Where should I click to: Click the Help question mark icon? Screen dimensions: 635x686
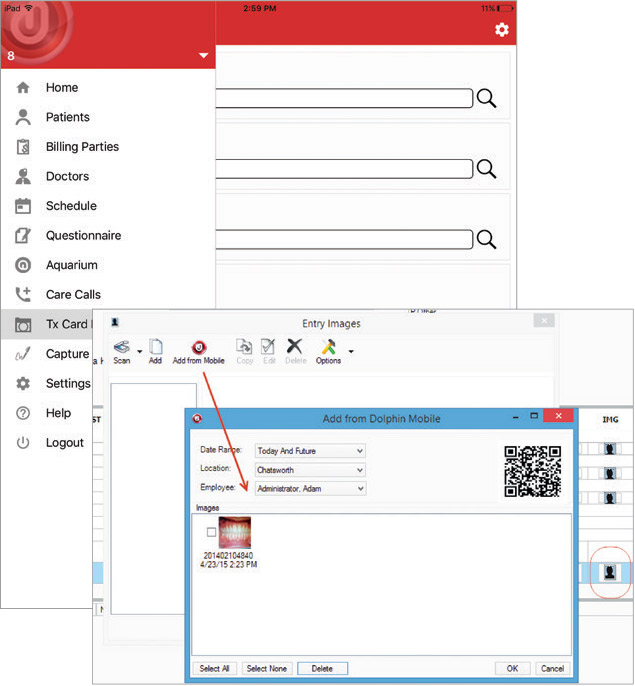click(x=23, y=413)
